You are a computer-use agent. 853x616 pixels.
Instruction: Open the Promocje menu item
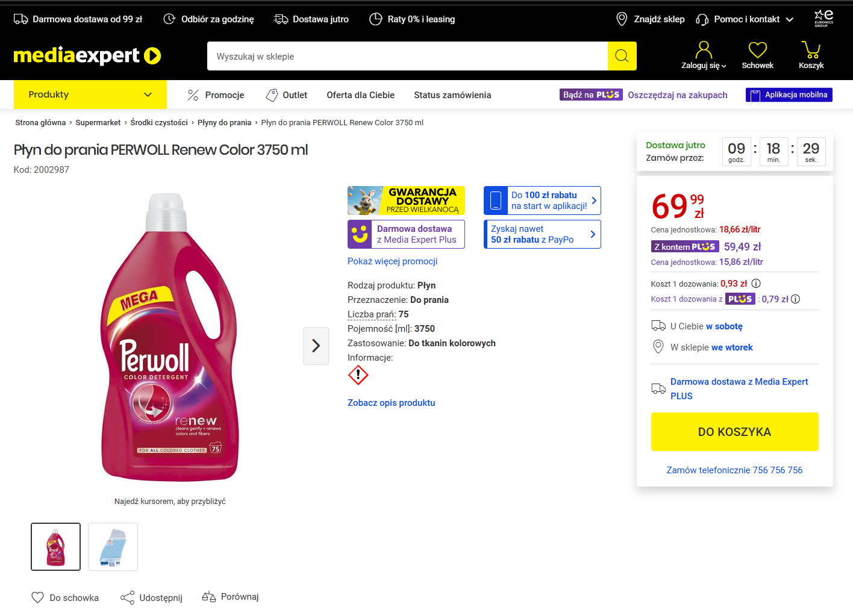point(216,95)
